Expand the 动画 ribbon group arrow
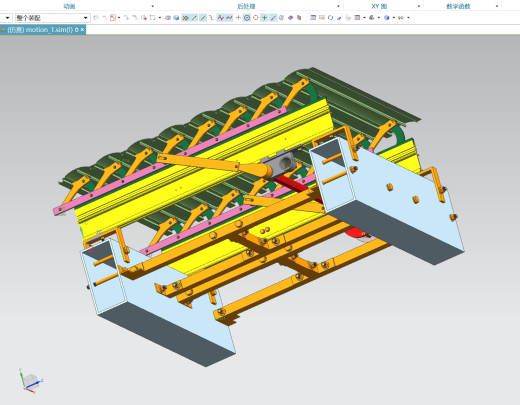 point(153,6)
